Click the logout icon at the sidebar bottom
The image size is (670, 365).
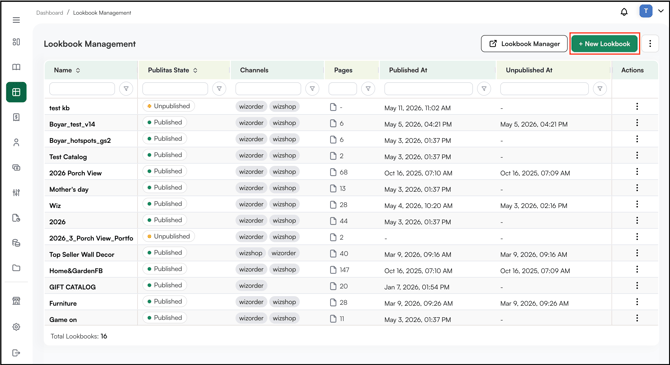pos(16,353)
